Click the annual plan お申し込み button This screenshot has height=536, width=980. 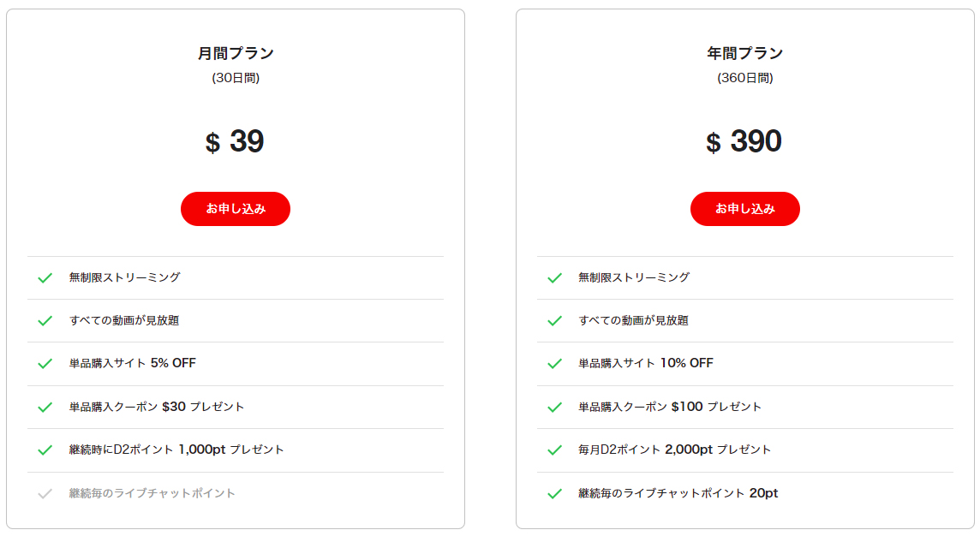point(745,209)
